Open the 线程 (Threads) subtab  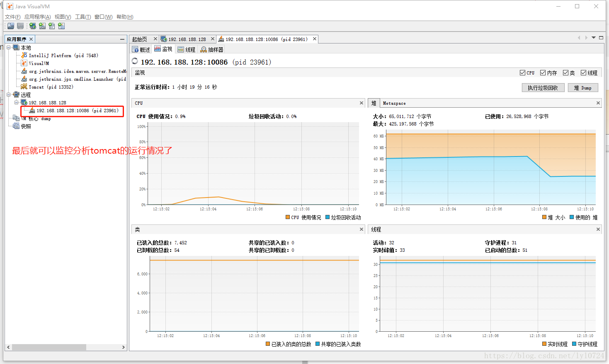[x=186, y=50]
